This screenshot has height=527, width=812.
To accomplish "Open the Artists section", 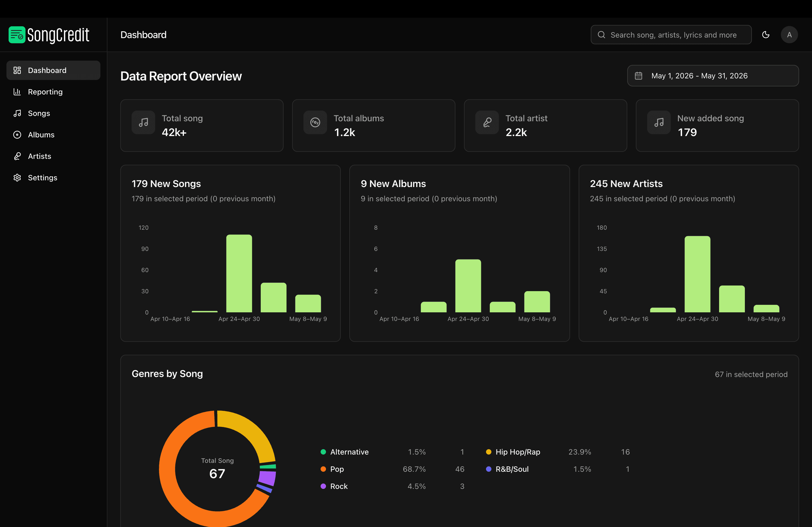I will pyautogui.click(x=53, y=156).
